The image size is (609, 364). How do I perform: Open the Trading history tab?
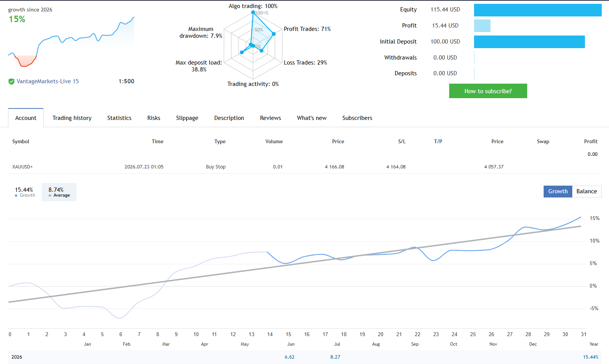(x=72, y=118)
